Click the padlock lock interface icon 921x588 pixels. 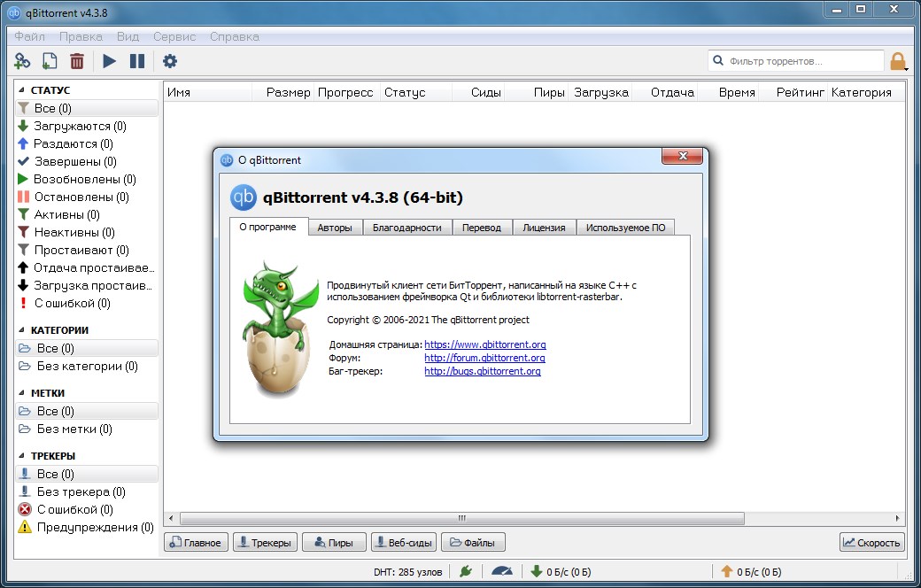(898, 62)
